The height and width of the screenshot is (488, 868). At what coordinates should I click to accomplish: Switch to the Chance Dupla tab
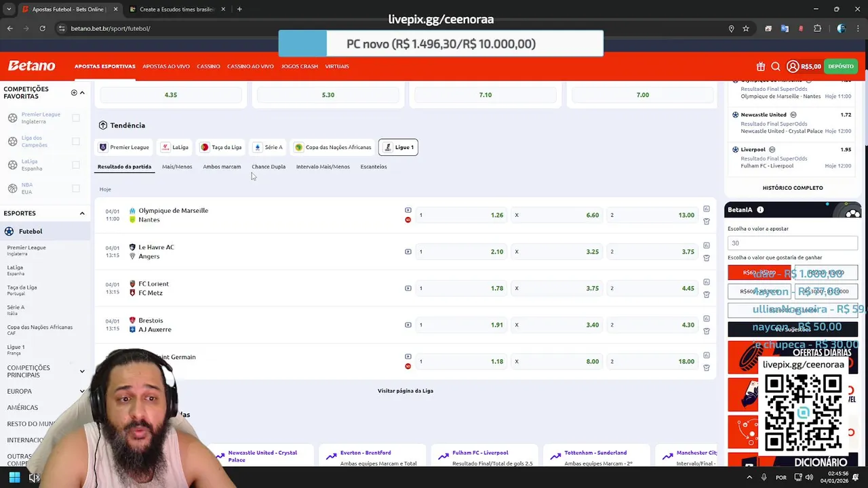[269, 167]
